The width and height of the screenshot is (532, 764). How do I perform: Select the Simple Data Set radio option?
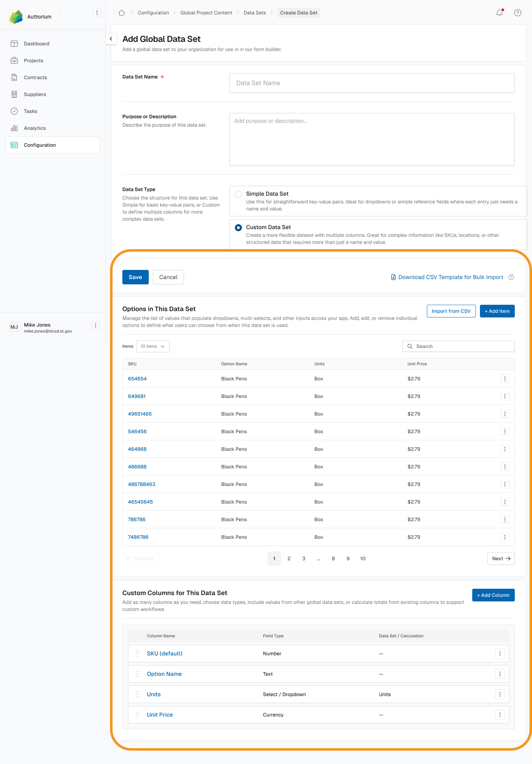(238, 194)
